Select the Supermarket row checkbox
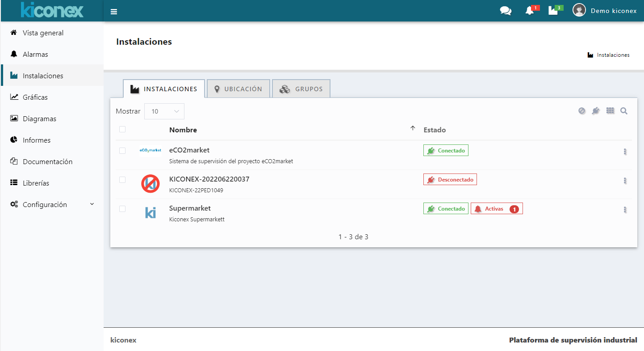644x351 pixels. coord(122,209)
